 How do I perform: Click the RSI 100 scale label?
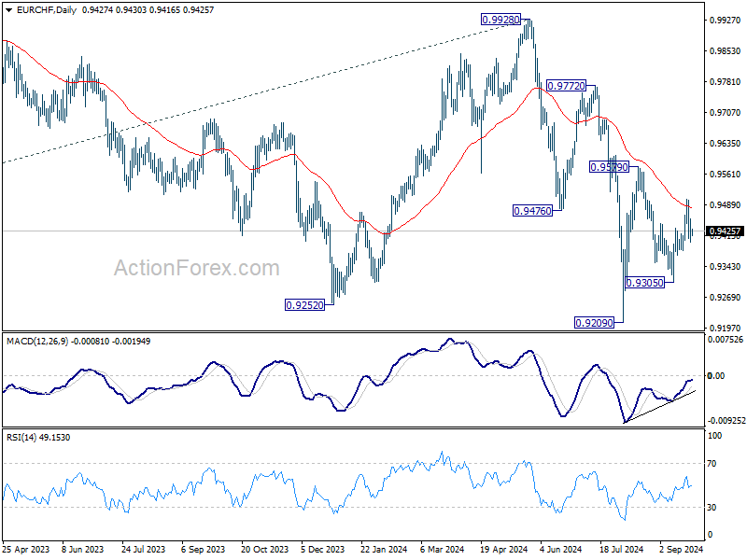(714, 436)
